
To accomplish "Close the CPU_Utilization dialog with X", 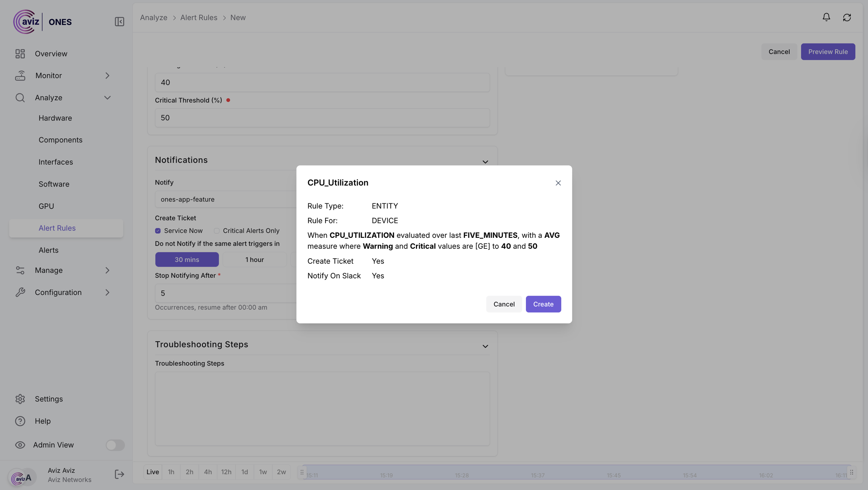I will click(558, 183).
